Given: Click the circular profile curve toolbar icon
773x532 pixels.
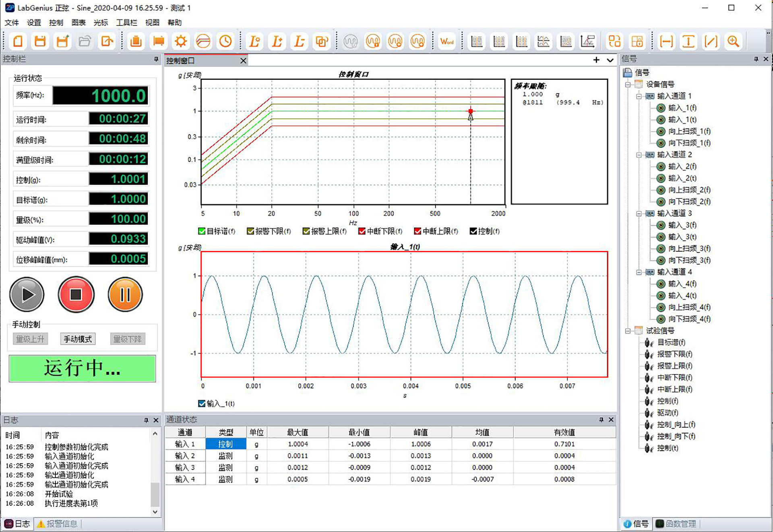Looking at the screenshot, I should [203, 41].
